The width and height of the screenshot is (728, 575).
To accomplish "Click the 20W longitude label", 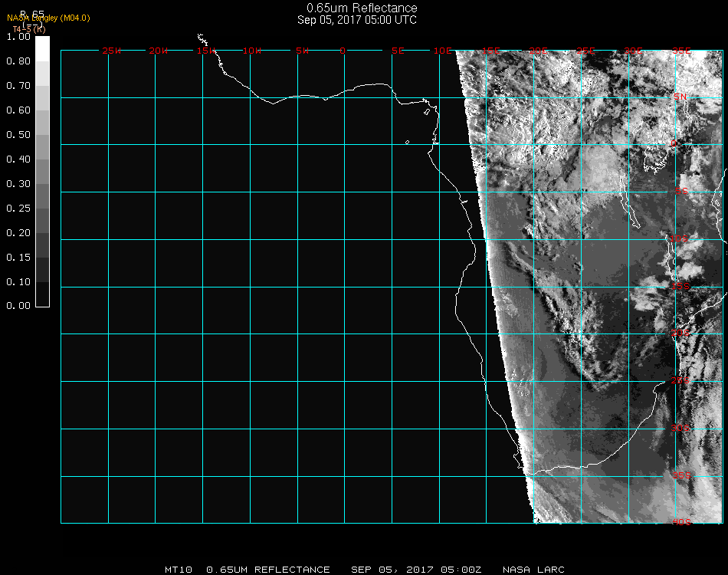I will pos(158,51).
